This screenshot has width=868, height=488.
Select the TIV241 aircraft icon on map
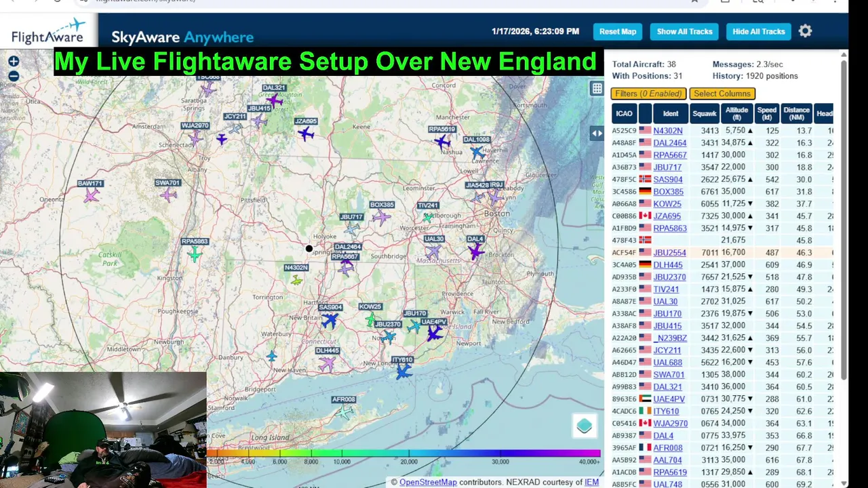click(428, 218)
